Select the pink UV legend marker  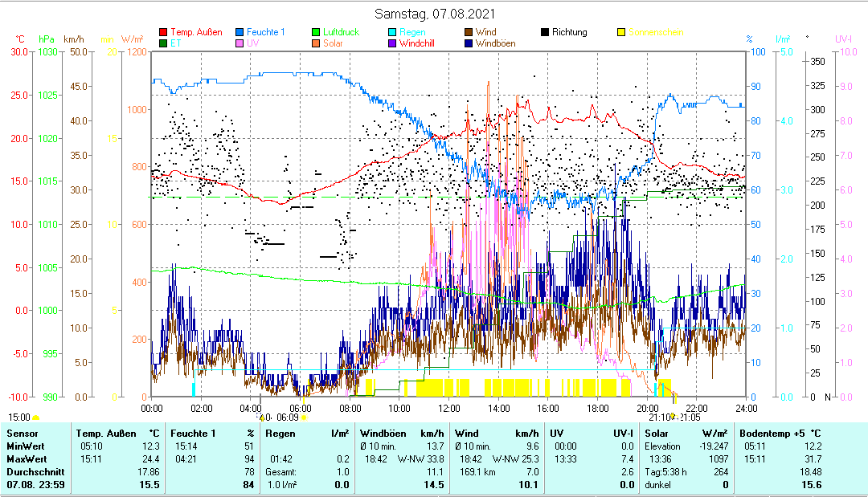tap(240, 43)
